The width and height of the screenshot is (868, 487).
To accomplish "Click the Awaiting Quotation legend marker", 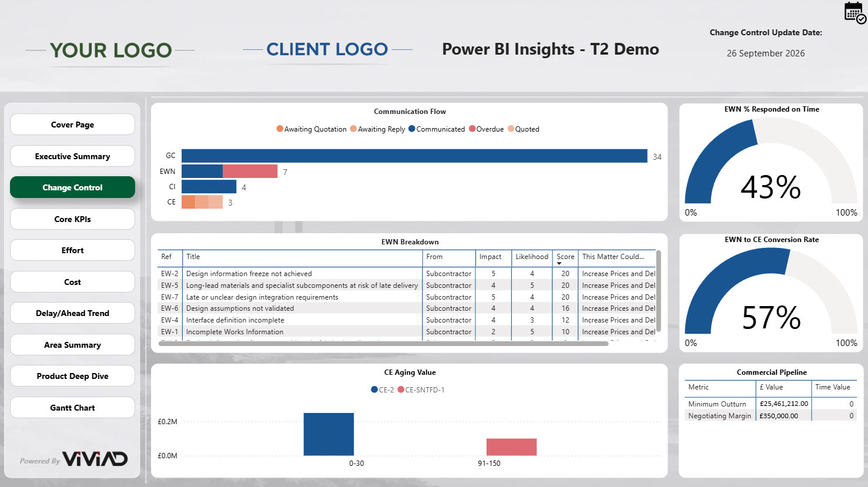I will pyautogui.click(x=280, y=129).
